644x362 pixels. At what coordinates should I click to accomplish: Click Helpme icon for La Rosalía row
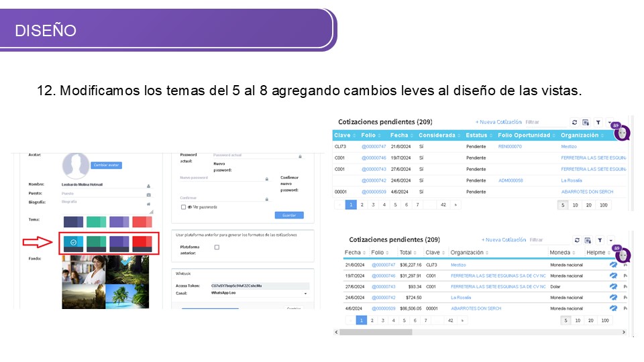click(613, 297)
